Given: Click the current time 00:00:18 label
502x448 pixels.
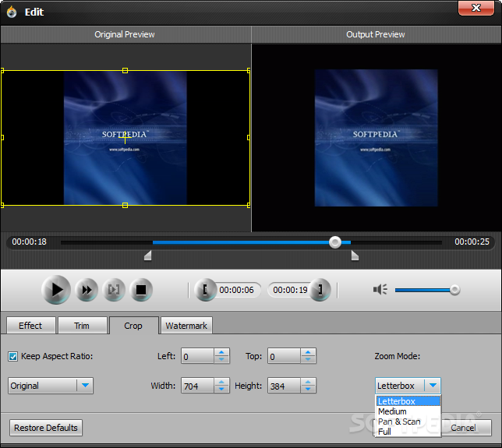Looking at the screenshot, I should pyautogui.click(x=29, y=242).
